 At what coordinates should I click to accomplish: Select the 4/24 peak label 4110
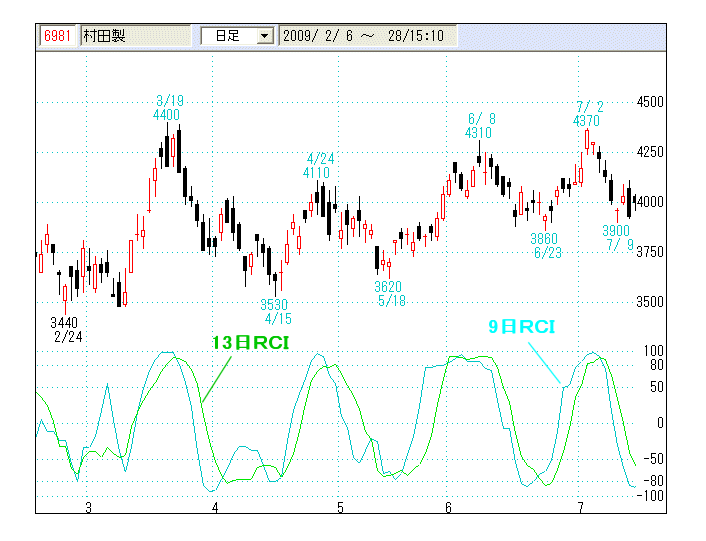[x=316, y=173]
